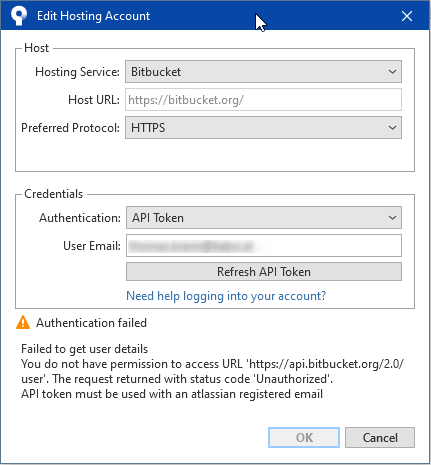This screenshot has width=431, height=465.
Task: Click into the User Email field
Action: pyautogui.click(x=264, y=246)
